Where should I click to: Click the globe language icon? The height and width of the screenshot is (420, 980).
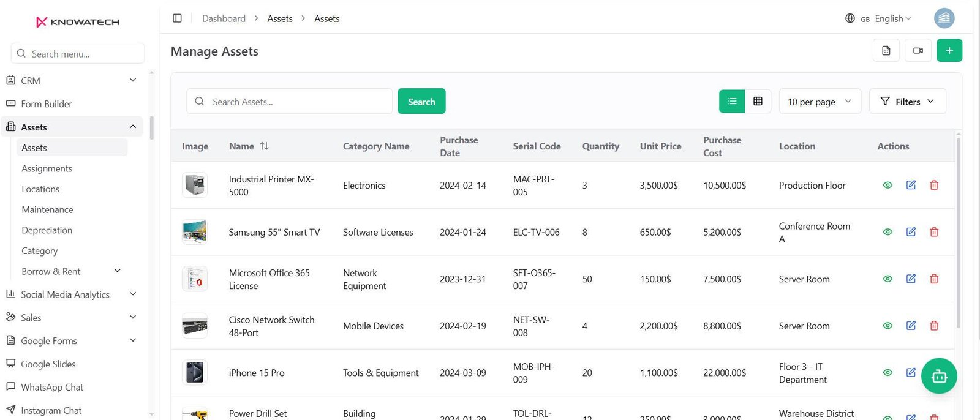(x=850, y=18)
